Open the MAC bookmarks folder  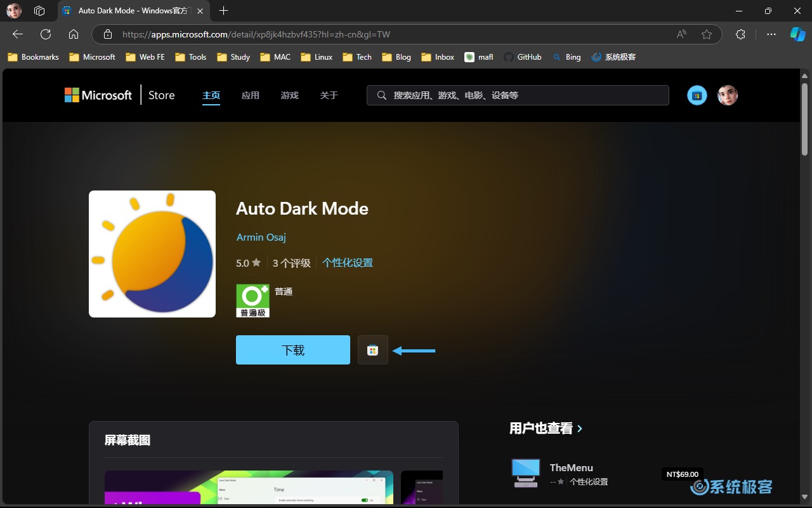275,57
